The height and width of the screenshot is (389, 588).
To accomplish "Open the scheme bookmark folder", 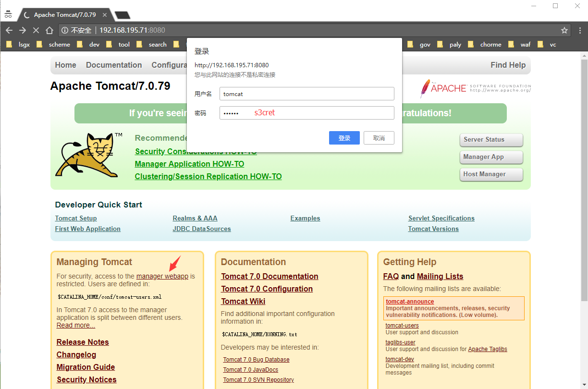I will (x=54, y=45).
